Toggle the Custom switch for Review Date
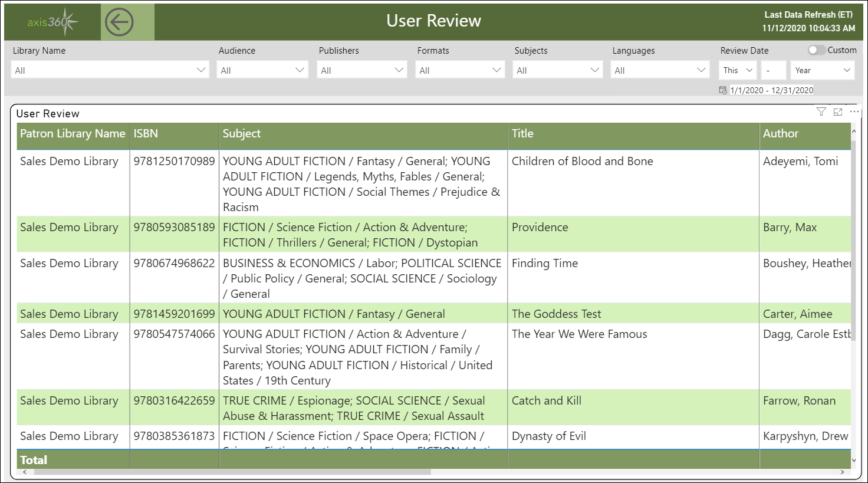This screenshot has width=868, height=483. 817,50
